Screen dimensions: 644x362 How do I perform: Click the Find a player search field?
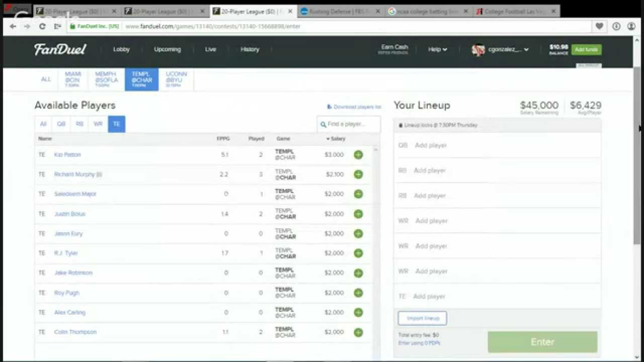(x=349, y=124)
